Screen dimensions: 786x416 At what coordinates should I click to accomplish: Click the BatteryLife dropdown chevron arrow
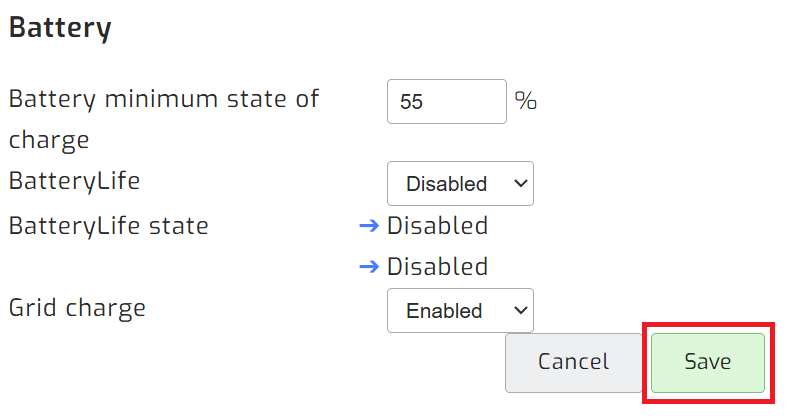coord(518,184)
